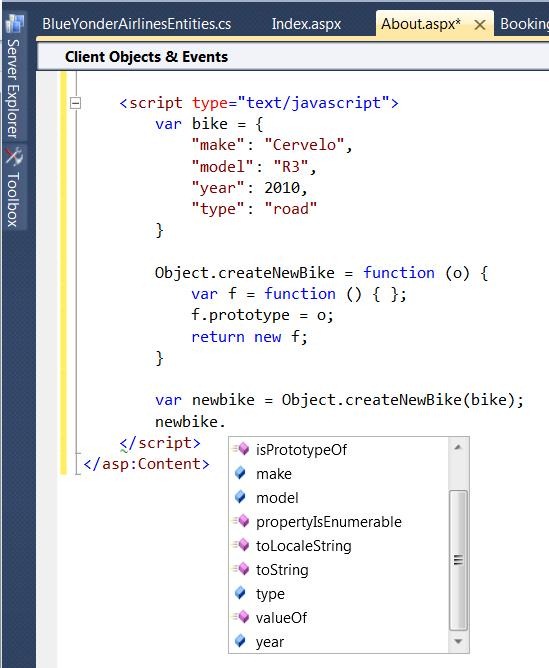Click the method icon beside isPrototypeOf

241,449
